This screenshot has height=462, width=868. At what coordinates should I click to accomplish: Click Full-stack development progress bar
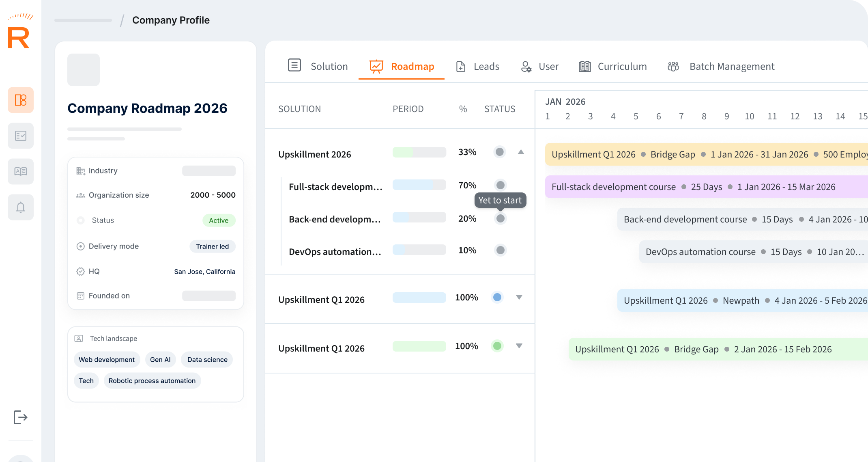point(419,185)
